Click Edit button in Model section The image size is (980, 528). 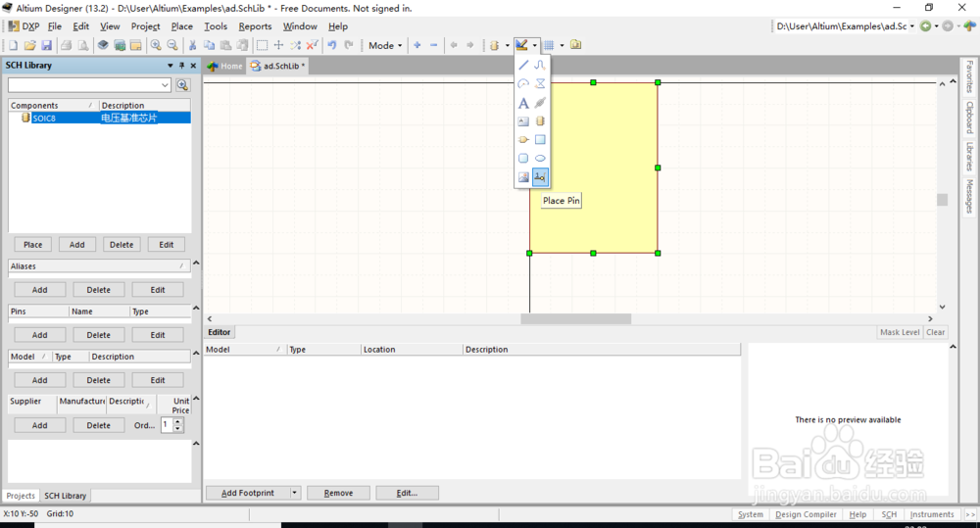158,380
